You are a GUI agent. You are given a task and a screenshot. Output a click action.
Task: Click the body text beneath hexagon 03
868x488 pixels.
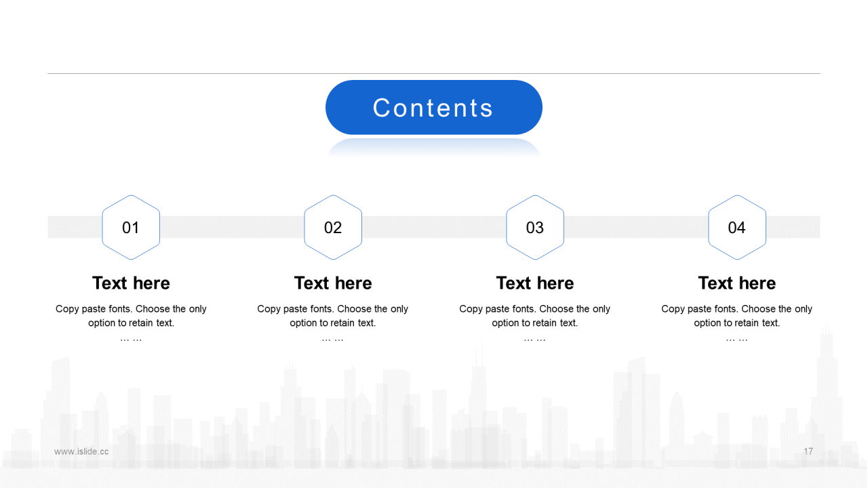click(x=535, y=316)
